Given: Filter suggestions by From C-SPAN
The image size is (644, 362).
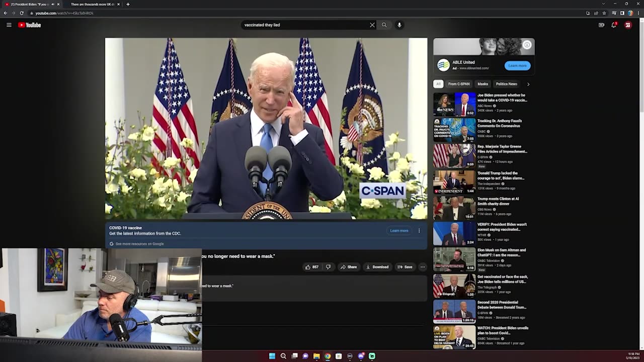Looking at the screenshot, I should [x=459, y=84].
